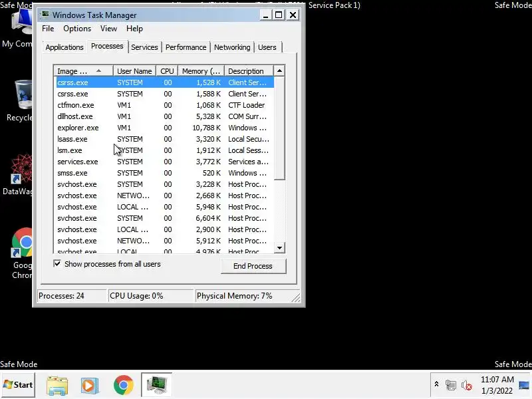This screenshot has height=399, width=532.
Task: Open Google Chrome from the taskbar
Action: 124,385
